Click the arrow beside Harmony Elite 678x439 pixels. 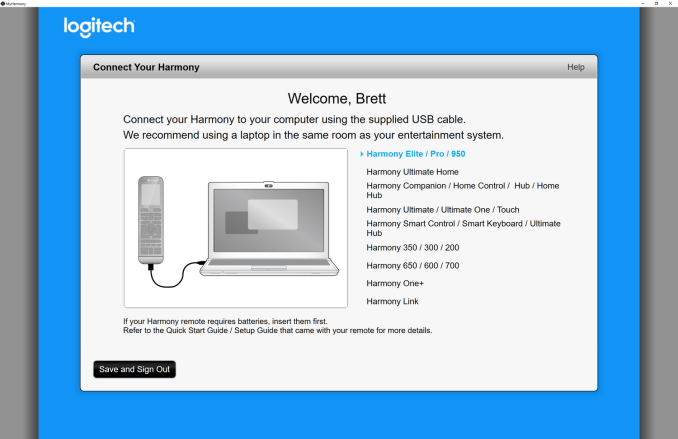pyautogui.click(x=361, y=154)
